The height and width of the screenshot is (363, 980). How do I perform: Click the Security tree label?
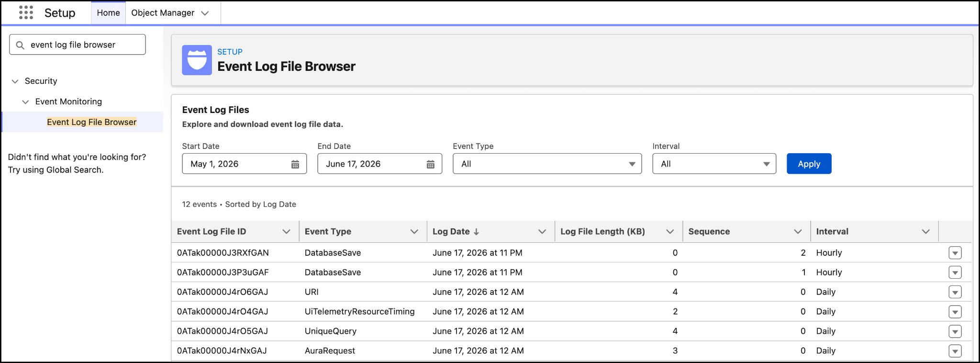coord(41,81)
